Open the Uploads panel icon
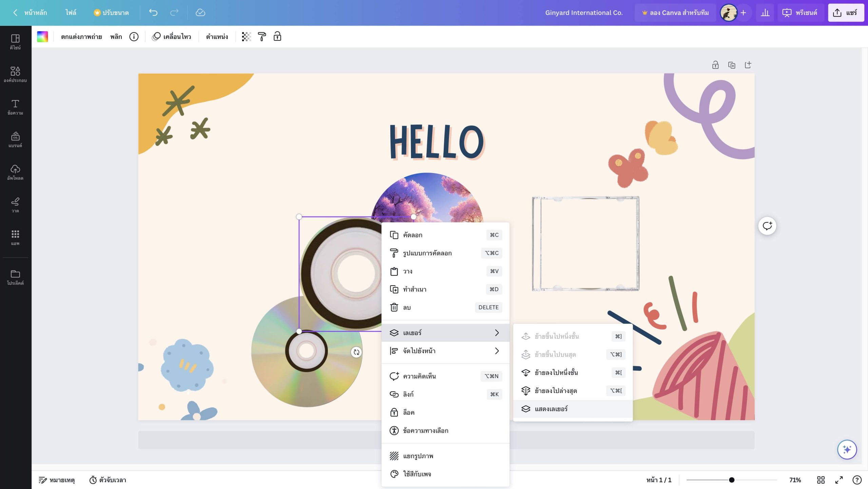 [x=15, y=172]
